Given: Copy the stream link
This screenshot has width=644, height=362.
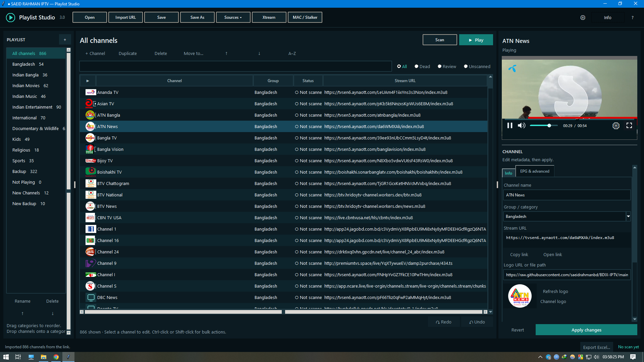Looking at the screenshot, I should pos(519,254).
